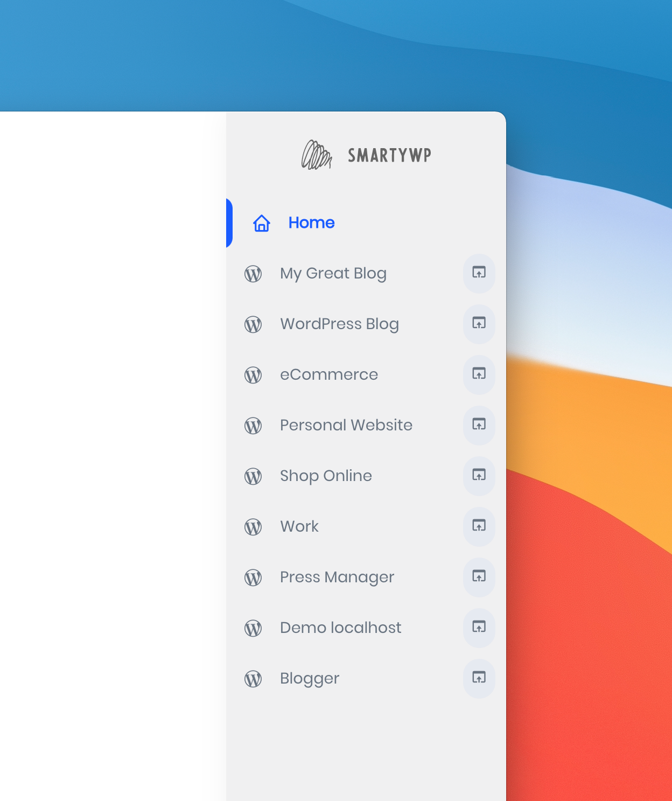Click the WordPress icon beside Blogger
This screenshot has width=672, height=801.
point(253,679)
